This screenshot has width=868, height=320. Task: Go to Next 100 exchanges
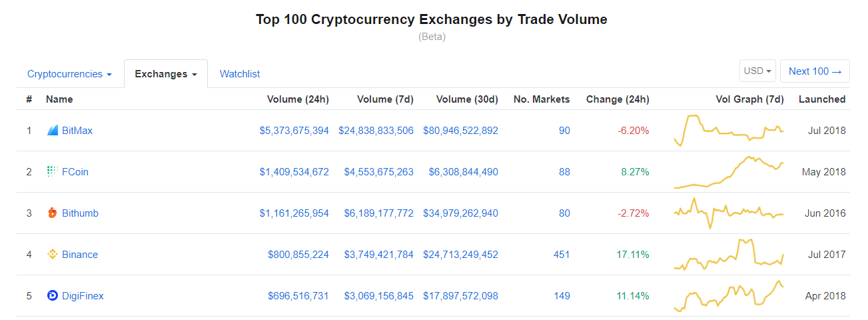point(815,71)
